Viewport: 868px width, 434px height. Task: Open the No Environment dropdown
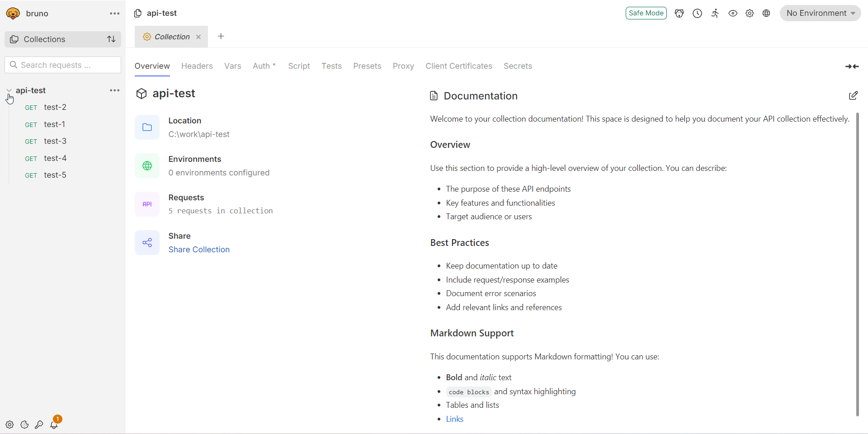point(820,13)
